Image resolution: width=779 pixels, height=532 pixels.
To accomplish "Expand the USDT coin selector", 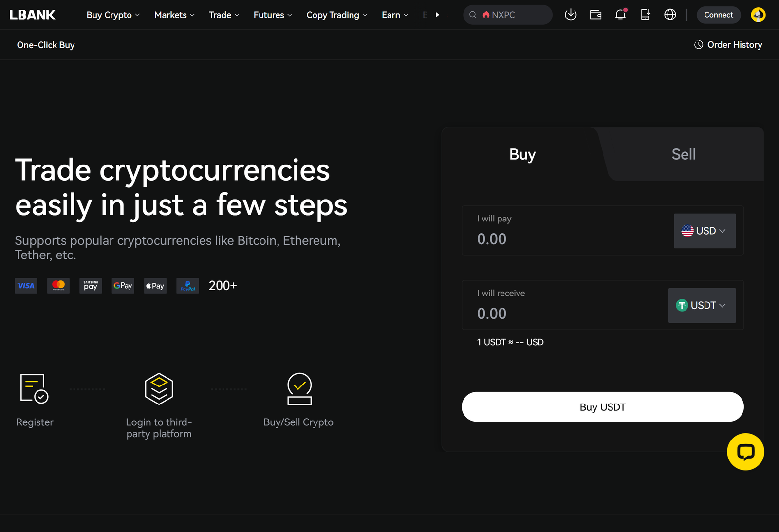I will point(702,305).
